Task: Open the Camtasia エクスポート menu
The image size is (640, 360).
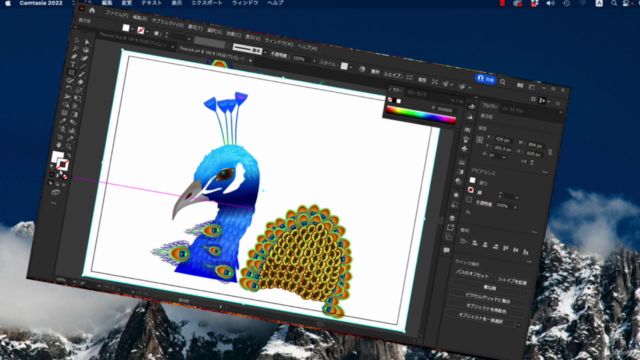Action: (x=207, y=3)
